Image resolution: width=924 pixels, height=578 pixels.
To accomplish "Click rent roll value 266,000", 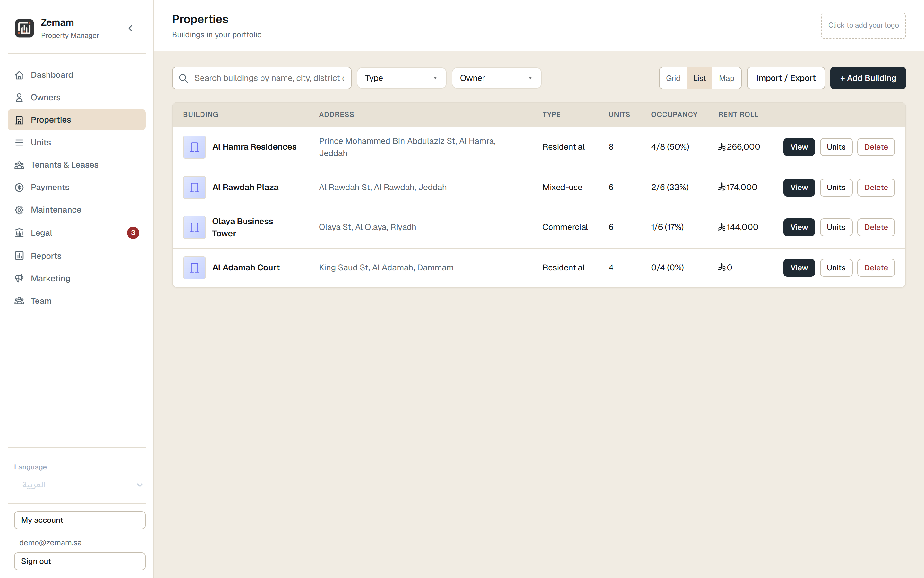I will click(739, 147).
